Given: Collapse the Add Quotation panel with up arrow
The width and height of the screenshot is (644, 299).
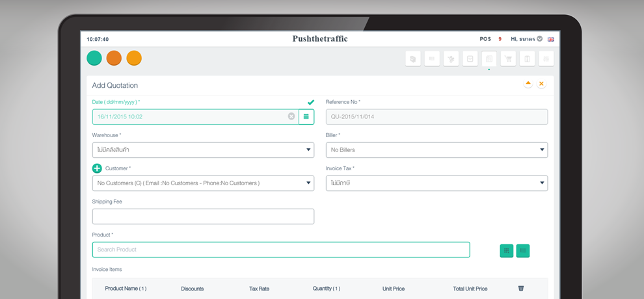Looking at the screenshot, I should coord(528,84).
